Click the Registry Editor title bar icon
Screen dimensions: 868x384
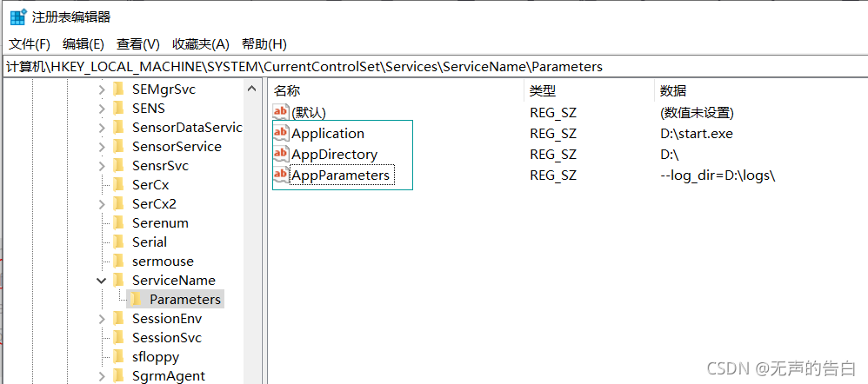tap(18, 17)
